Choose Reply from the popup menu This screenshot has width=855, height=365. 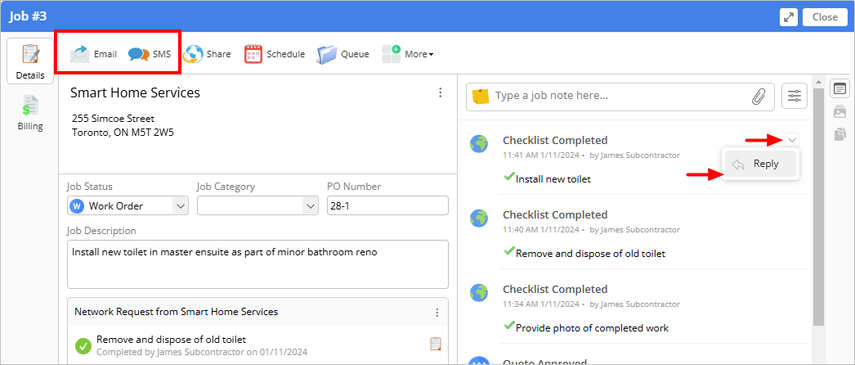pos(760,164)
